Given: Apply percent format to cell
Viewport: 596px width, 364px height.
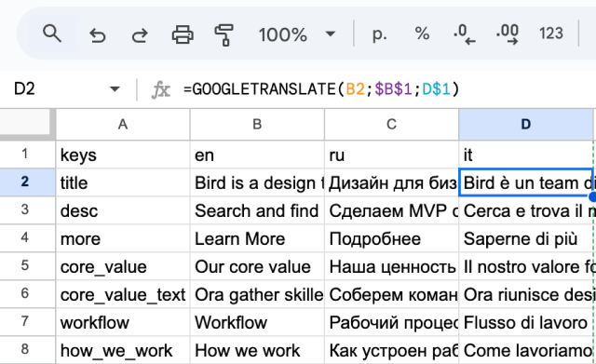Looking at the screenshot, I should pyautogui.click(x=422, y=34).
